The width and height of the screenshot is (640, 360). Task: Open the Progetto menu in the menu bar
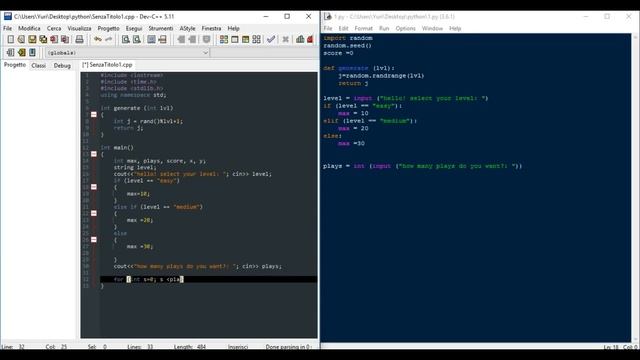coord(108,28)
